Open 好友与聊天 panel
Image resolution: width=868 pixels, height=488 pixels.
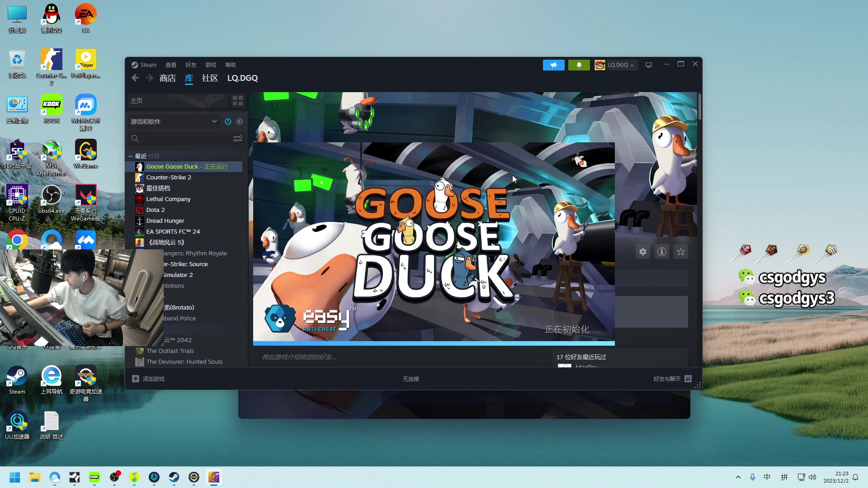pyautogui.click(x=672, y=379)
